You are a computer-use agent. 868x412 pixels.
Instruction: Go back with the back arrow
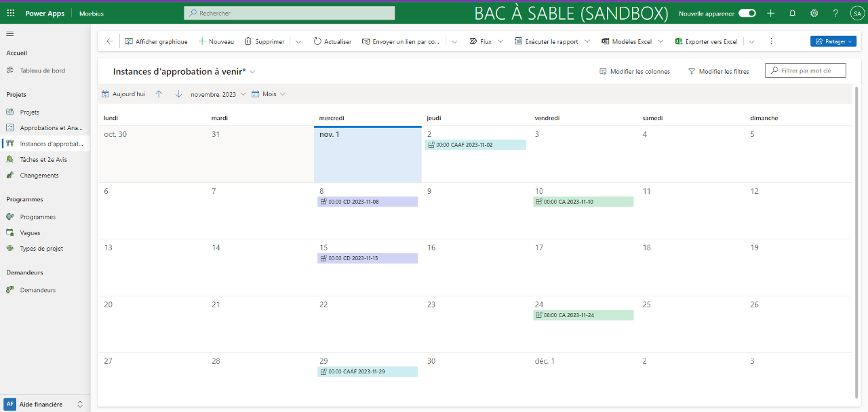click(110, 41)
